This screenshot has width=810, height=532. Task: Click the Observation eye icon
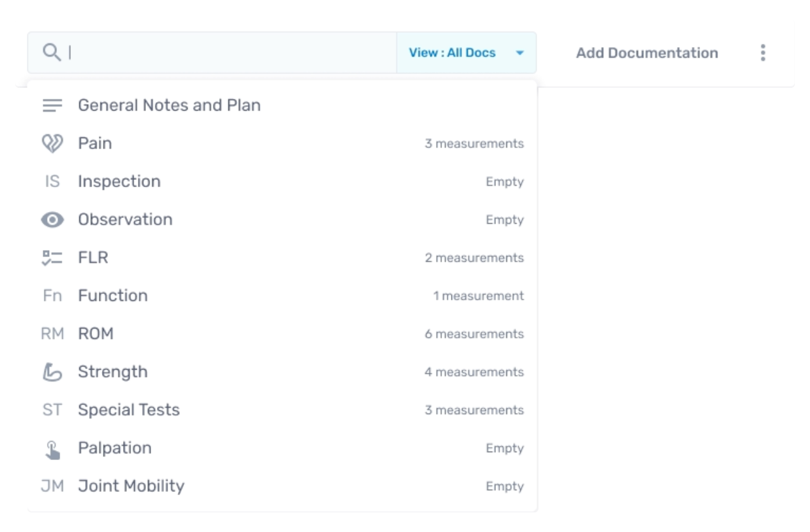pyautogui.click(x=52, y=220)
